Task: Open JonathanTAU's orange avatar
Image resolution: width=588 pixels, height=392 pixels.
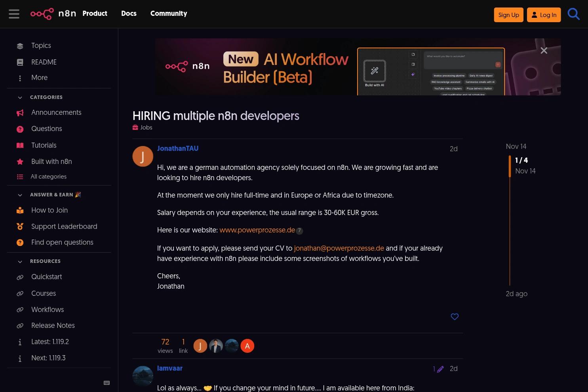Action: click(143, 156)
